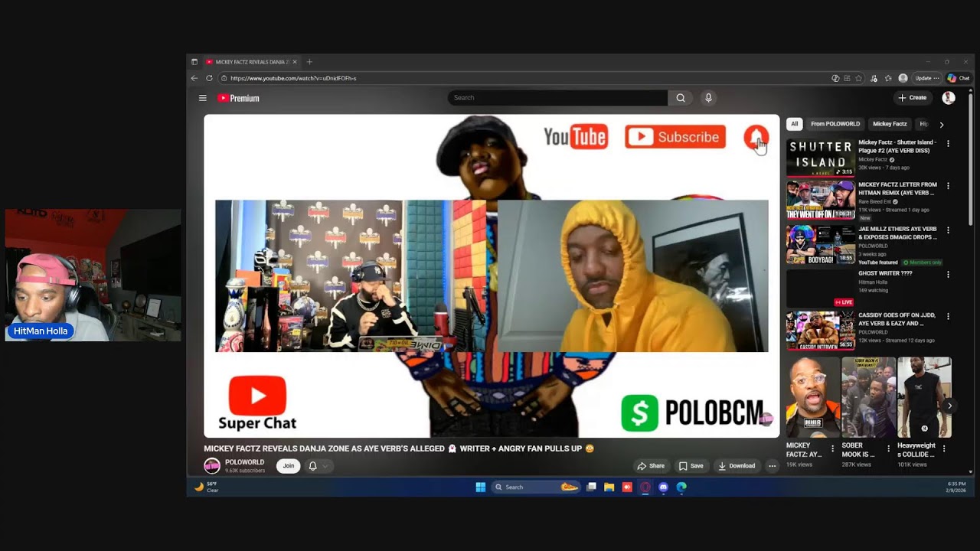Screen dimensions: 980x551
Task: Click the browser Update button
Action: (926, 78)
